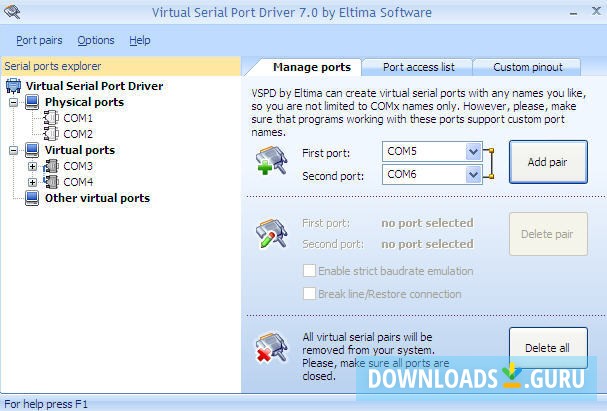Switch to the Port access list tab
This screenshot has width=607, height=411.
(x=418, y=67)
